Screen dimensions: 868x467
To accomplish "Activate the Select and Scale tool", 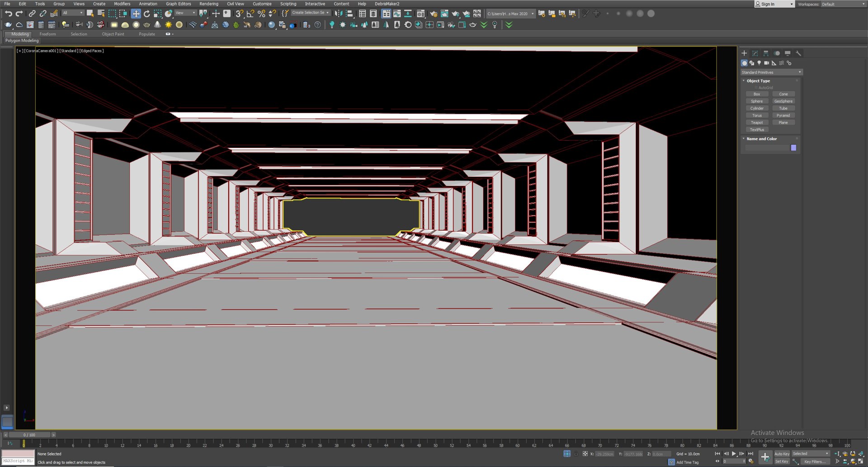I will [x=157, y=14].
